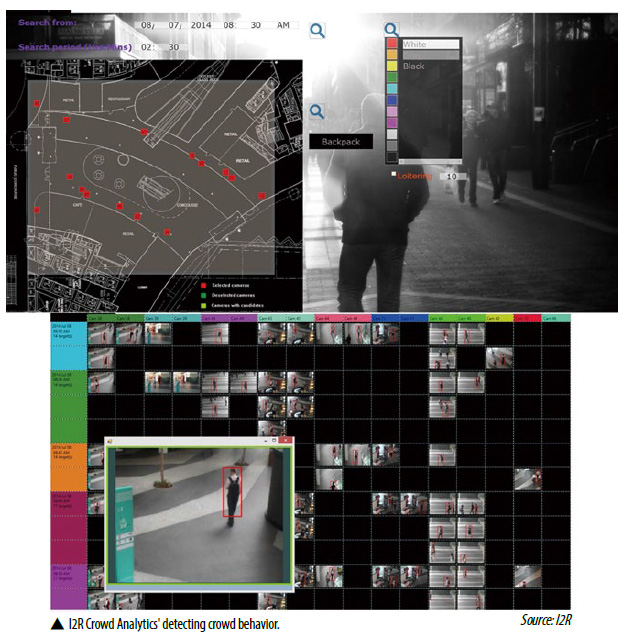Select White in the color list

pos(431,44)
